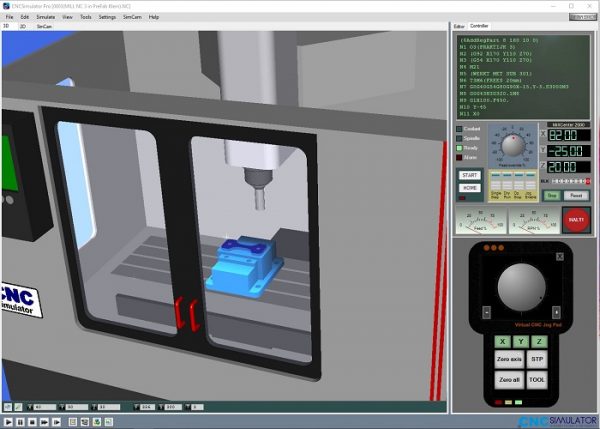Screen dimensions: 600x429
Task: Click the blue vise workpiece in 3D view
Action: click(245, 268)
